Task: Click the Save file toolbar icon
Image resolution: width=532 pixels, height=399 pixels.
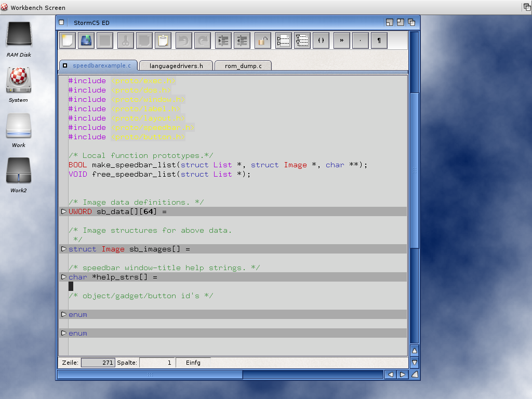Action: click(86, 41)
